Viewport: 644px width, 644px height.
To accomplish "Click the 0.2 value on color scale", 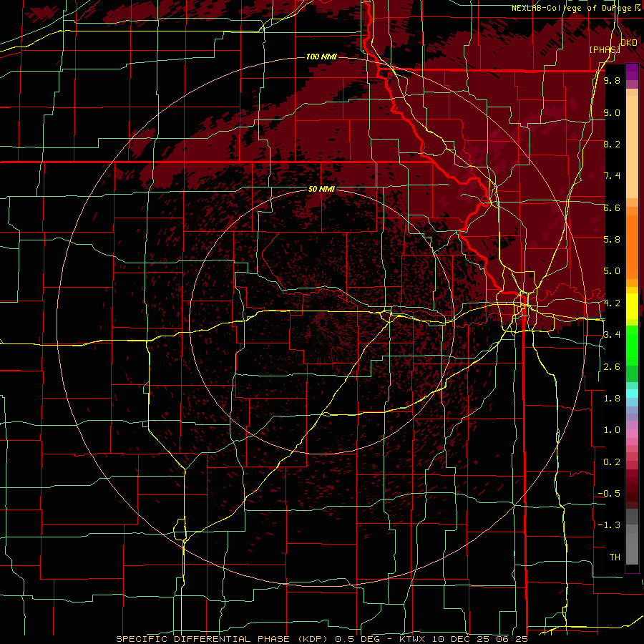I will click(x=612, y=462).
